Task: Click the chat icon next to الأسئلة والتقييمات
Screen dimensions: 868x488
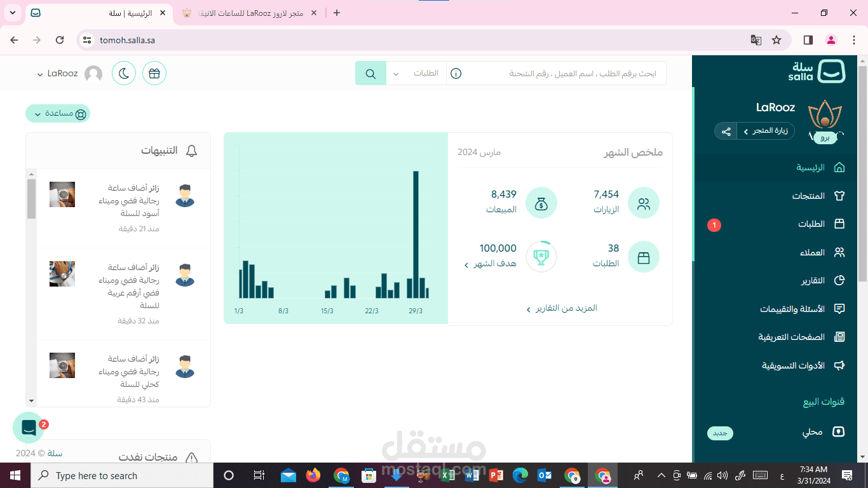Action: 839,309
